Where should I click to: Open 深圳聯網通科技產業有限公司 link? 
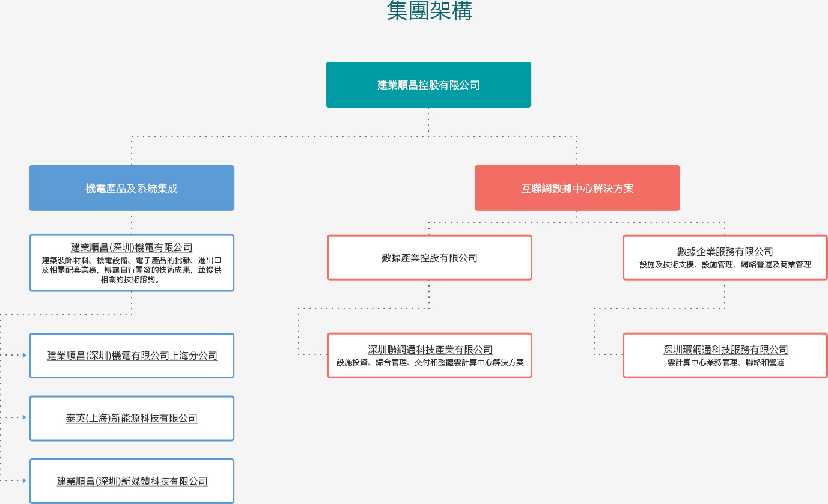click(430, 350)
